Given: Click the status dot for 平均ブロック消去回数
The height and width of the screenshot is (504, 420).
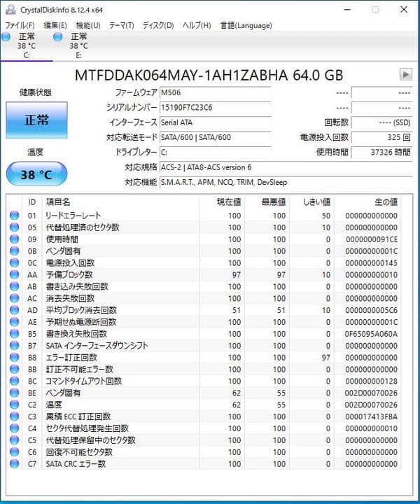Looking at the screenshot, I should tap(14, 310).
